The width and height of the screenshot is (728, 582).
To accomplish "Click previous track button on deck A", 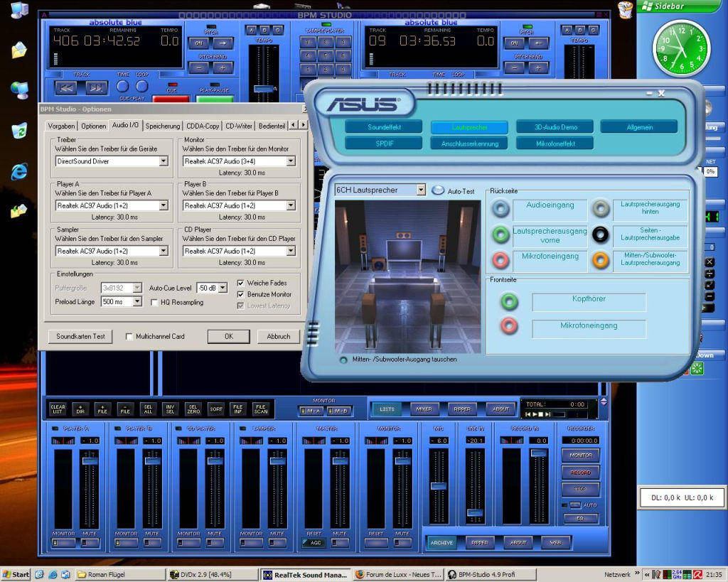I will pos(66,87).
